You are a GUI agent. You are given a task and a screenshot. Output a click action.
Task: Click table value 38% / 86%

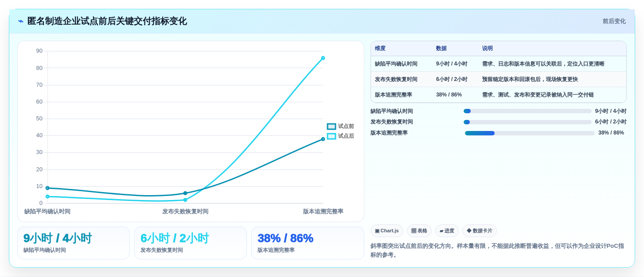449,95
